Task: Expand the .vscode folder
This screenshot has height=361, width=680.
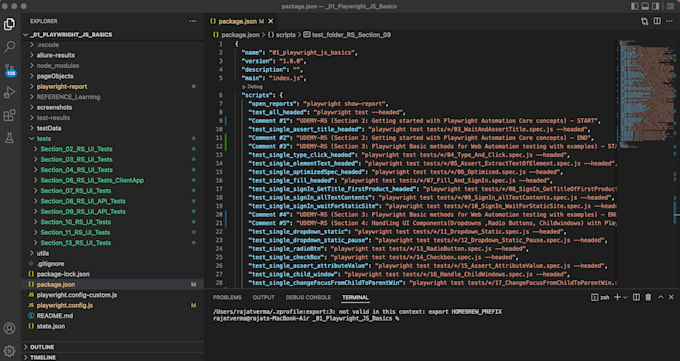Action: (48, 45)
